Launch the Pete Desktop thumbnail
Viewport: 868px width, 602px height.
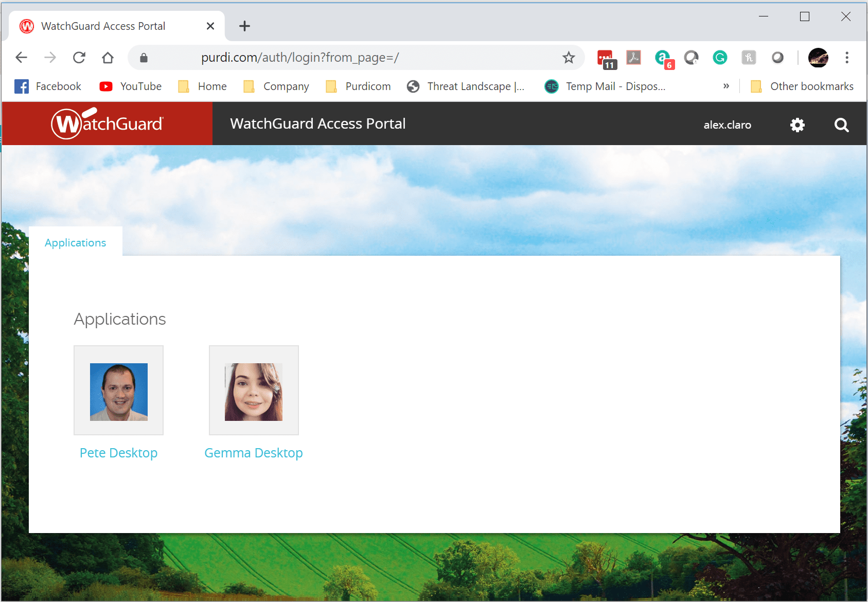click(118, 390)
